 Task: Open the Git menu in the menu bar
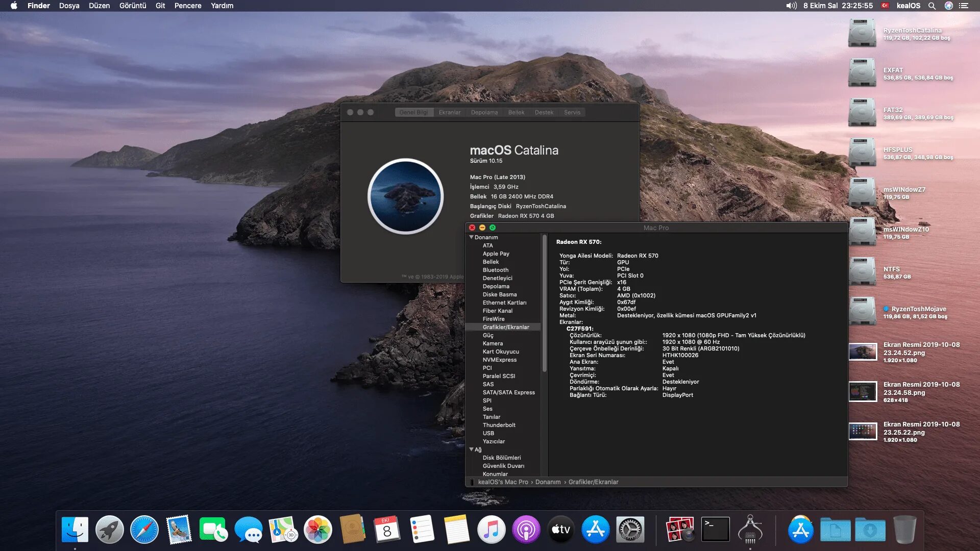160,6
